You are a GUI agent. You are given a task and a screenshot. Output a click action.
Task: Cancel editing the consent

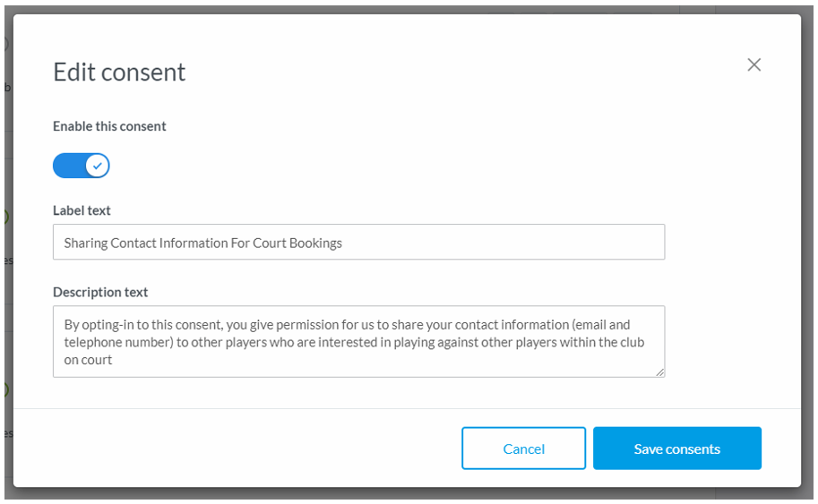pyautogui.click(x=524, y=448)
